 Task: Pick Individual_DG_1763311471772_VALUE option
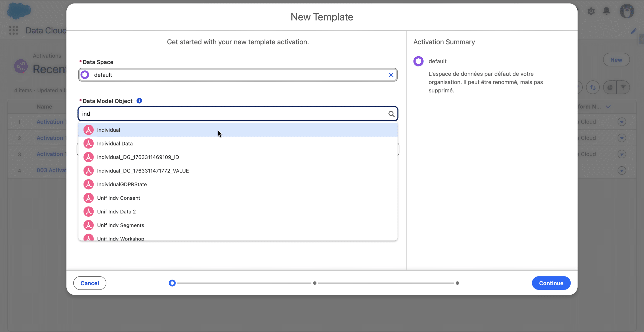[143, 171]
